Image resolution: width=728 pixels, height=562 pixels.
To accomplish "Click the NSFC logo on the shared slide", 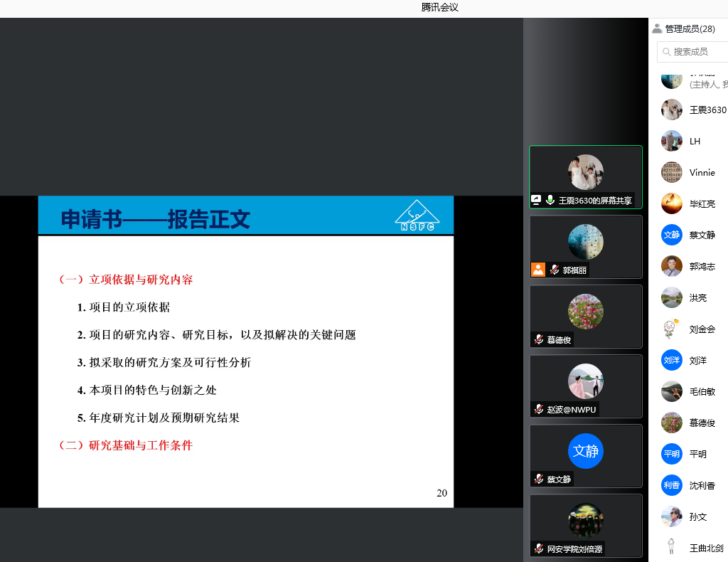I will 417,215.
